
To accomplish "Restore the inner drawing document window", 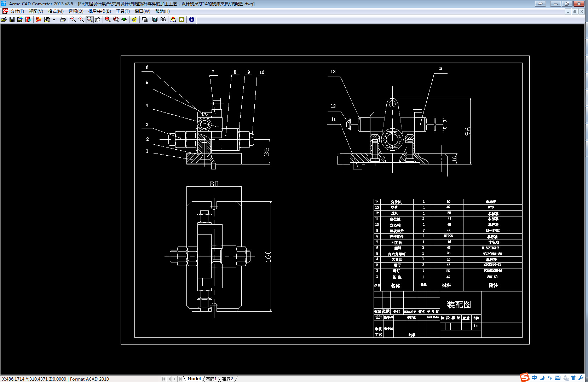I will click(575, 11).
